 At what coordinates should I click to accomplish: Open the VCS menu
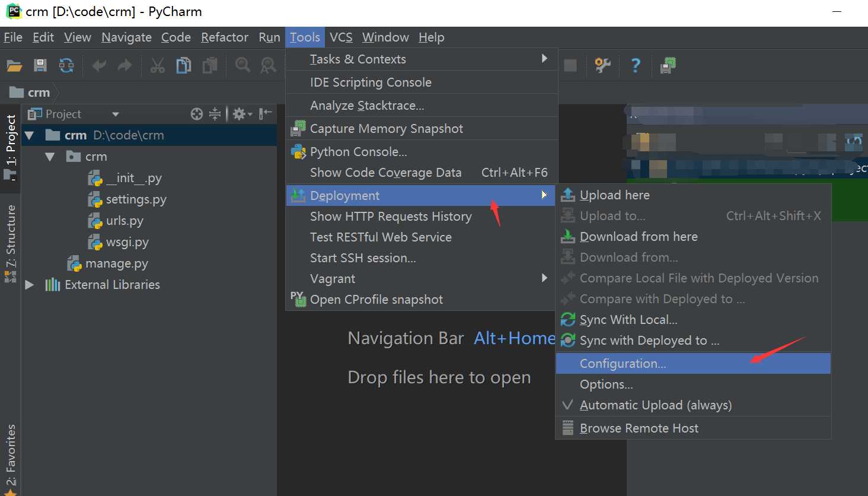341,37
